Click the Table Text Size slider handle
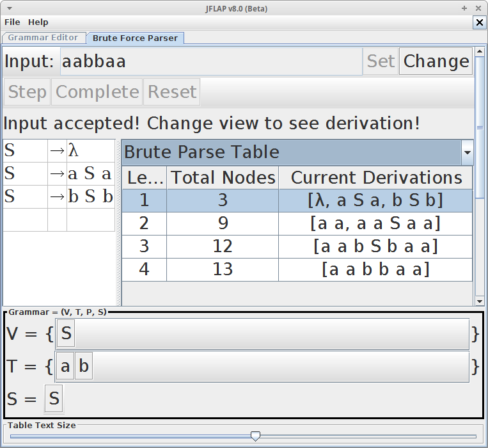488x448 pixels. coord(255,436)
